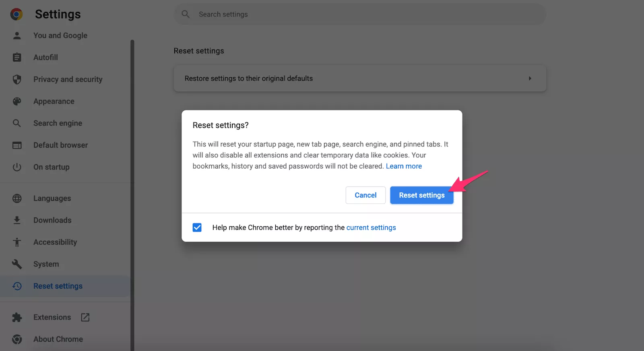Confirm with the blue Reset settings button

coord(422,195)
